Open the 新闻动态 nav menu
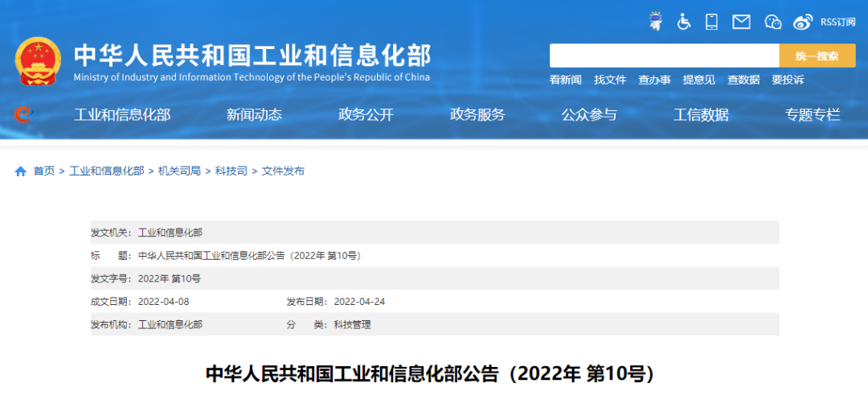The height and width of the screenshot is (416, 868). (254, 114)
